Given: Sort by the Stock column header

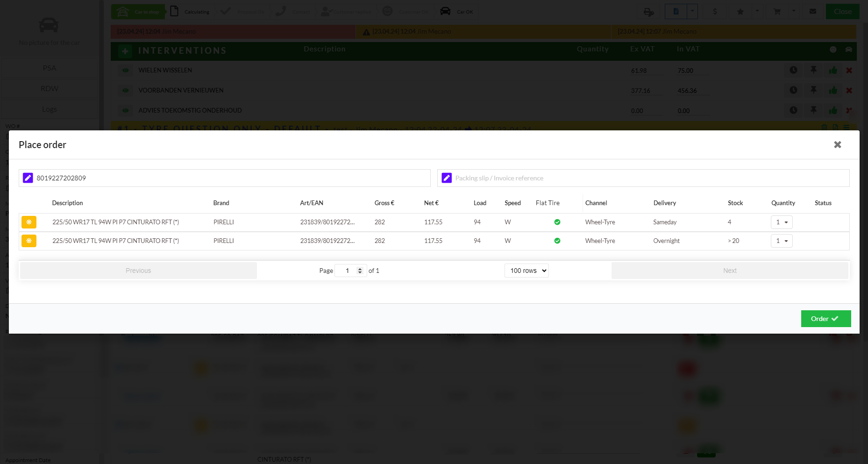Looking at the screenshot, I should point(735,203).
